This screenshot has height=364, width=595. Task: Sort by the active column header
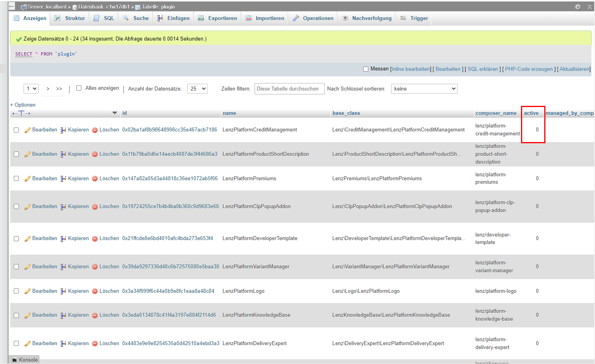click(531, 113)
